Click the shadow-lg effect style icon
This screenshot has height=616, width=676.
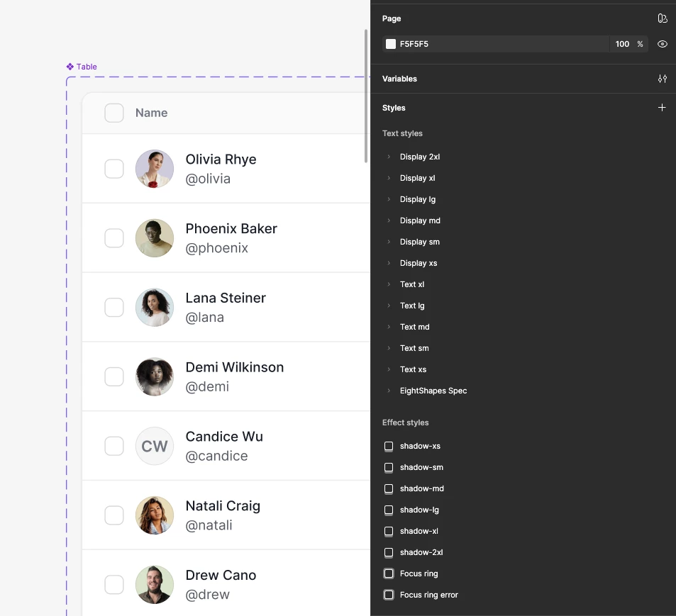point(389,510)
